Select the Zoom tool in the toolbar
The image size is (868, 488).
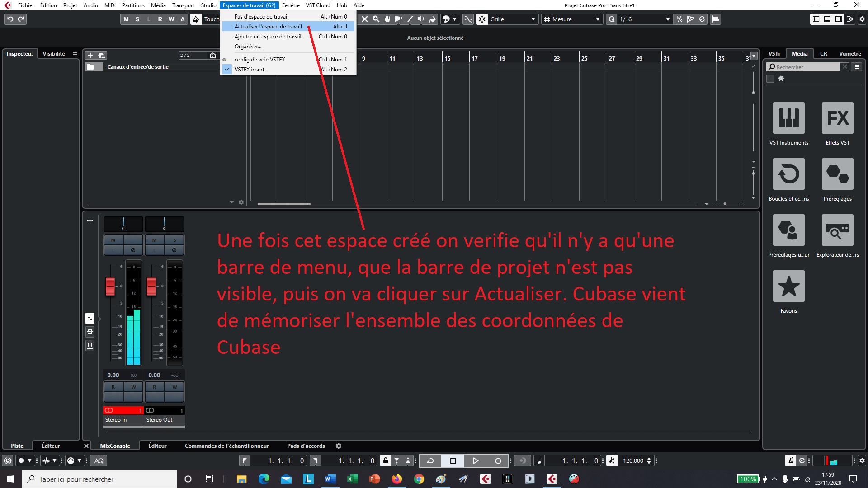coord(376,19)
